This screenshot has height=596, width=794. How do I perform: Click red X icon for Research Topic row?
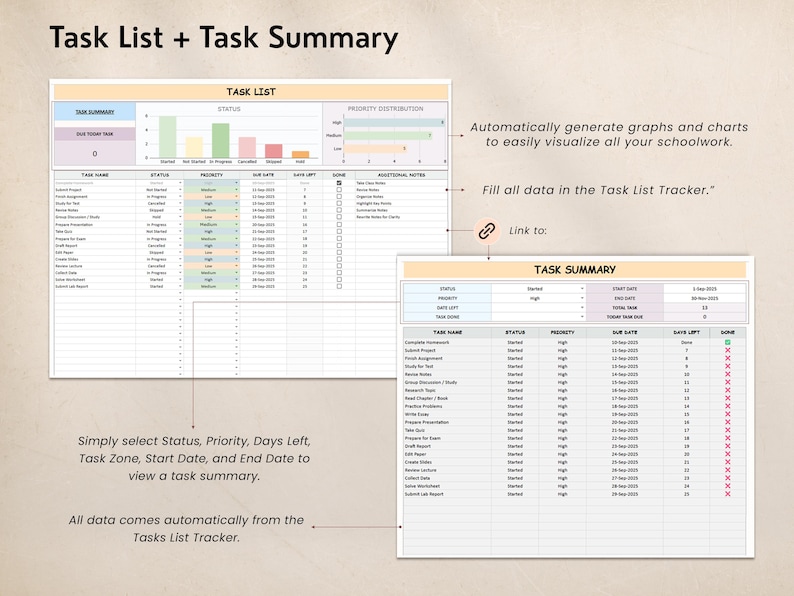[728, 390]
